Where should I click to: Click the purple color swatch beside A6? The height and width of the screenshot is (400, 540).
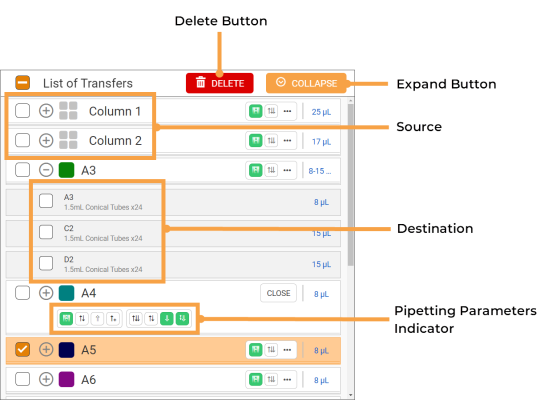pos(66,379)
